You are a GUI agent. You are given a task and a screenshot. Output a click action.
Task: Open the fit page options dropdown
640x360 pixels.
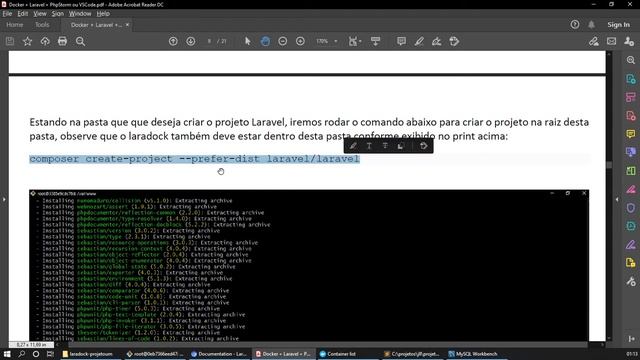pos(355,41)
